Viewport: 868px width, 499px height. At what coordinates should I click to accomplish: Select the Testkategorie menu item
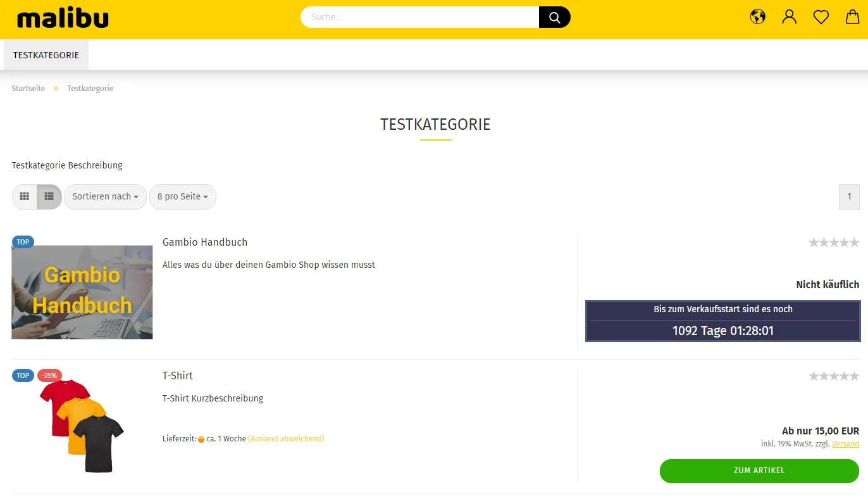tap(46, 55)
